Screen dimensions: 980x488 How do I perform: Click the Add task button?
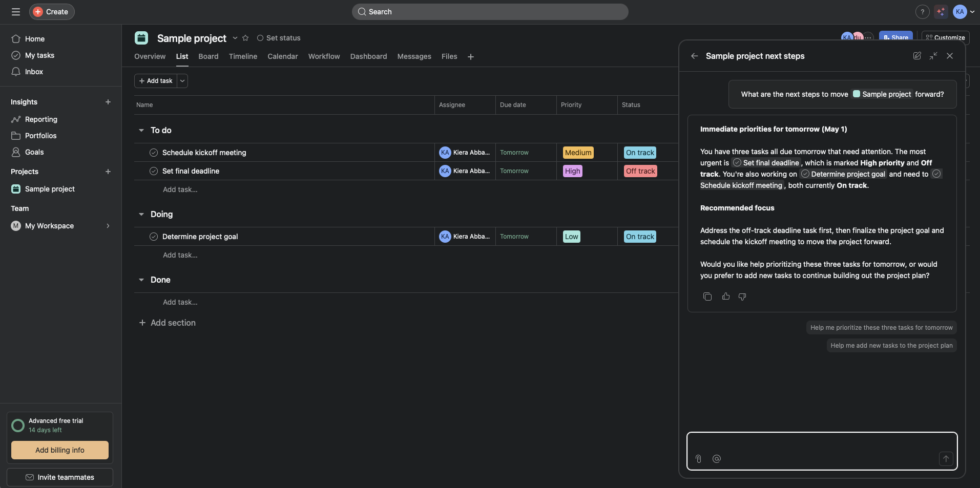pyautogui.click(x=156, y=81)
